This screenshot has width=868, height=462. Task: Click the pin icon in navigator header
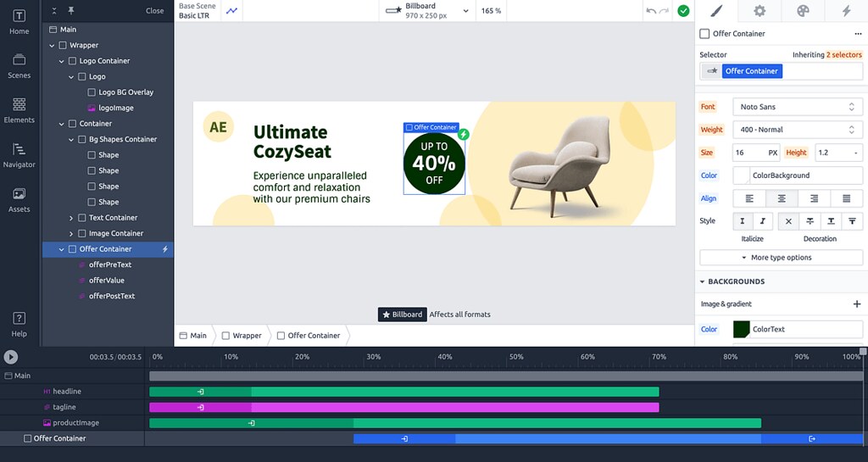coord(71,10)
